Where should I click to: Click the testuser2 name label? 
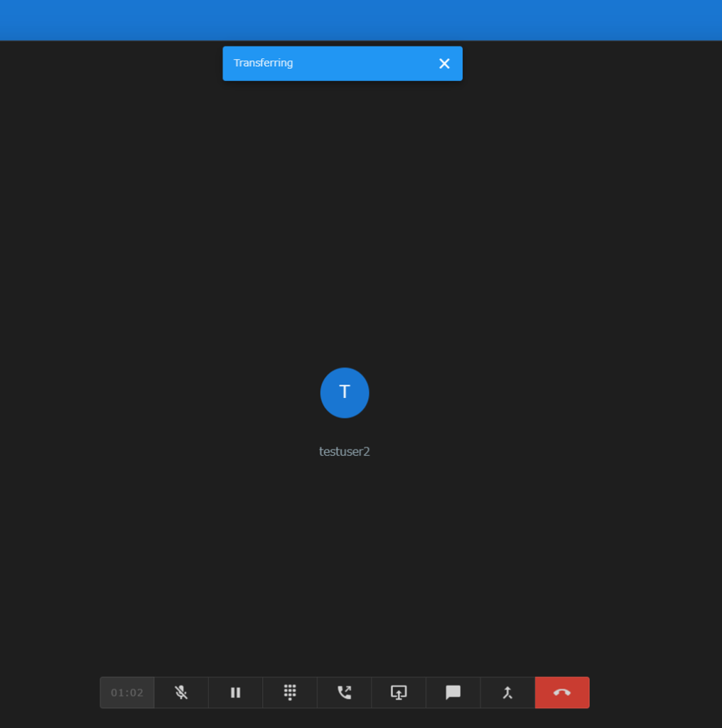[344, 451]
